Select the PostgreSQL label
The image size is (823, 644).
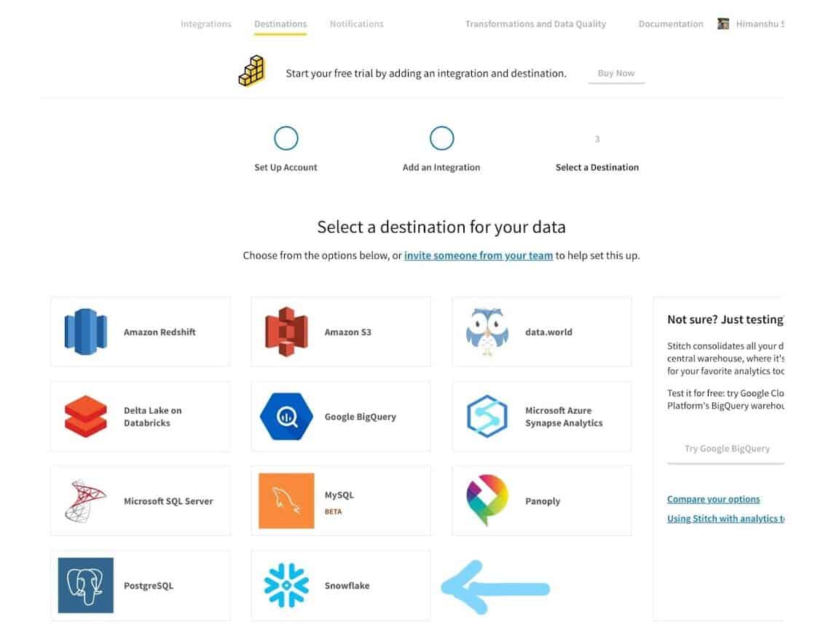(149, 585)
